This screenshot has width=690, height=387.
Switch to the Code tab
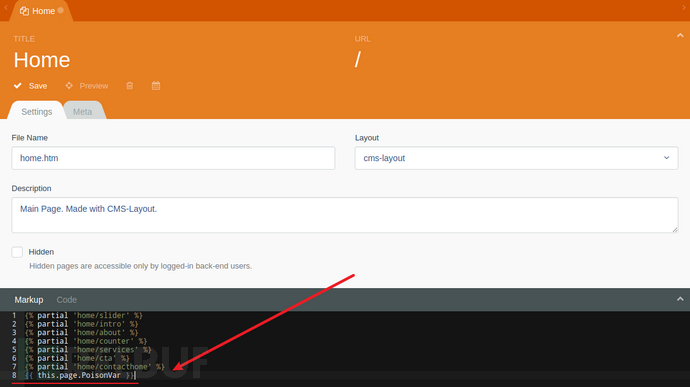coord(66,300)
